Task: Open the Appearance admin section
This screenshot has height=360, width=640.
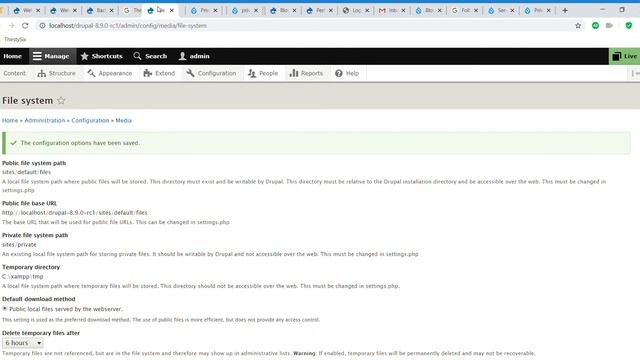Action: [109, 73]
